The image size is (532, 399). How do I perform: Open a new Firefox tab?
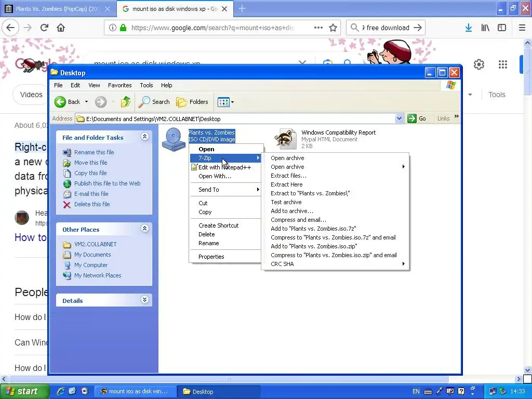242,9
